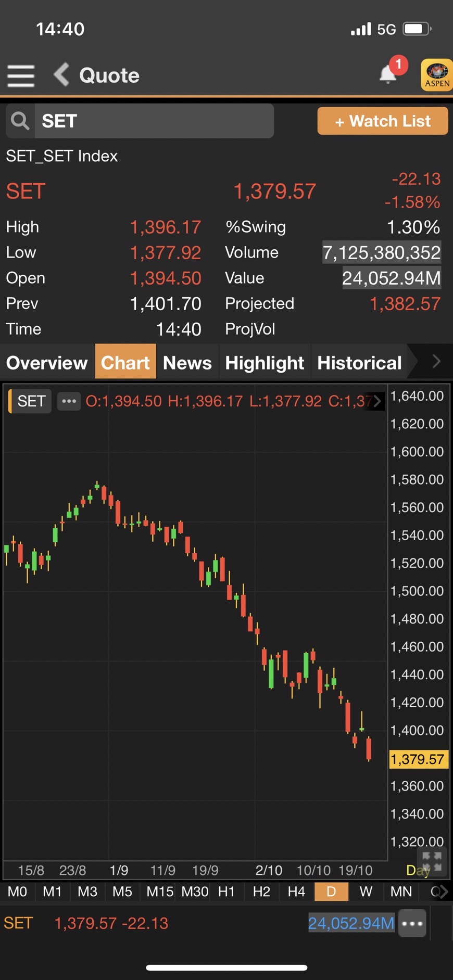Switch to weekly W timeframe
The image size is (453, 980).
366,892
